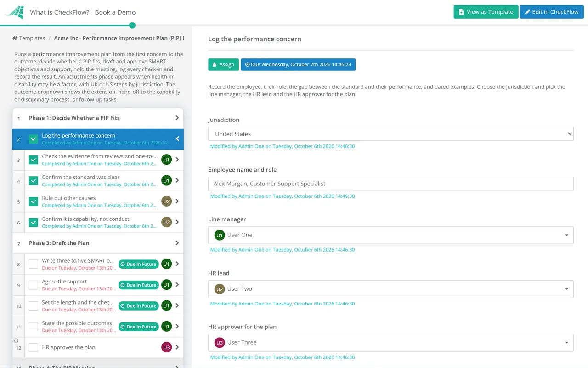
Task: Tick the 'HR approves the plan' checkbox
Action: (34, 347)
